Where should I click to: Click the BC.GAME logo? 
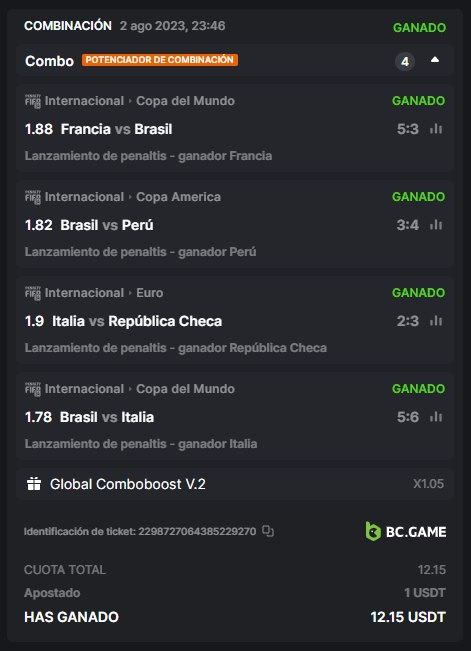[406, 531]
